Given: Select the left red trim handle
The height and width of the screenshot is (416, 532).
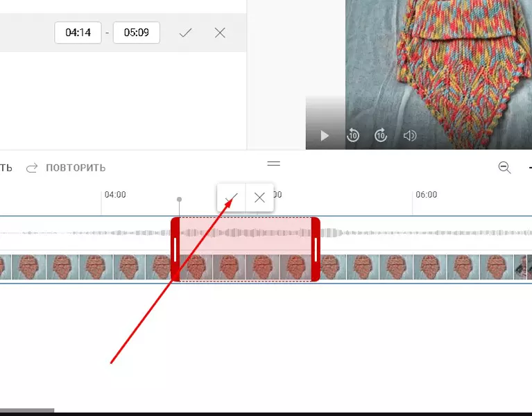Looking at the screenshot, I should [175, 250].
